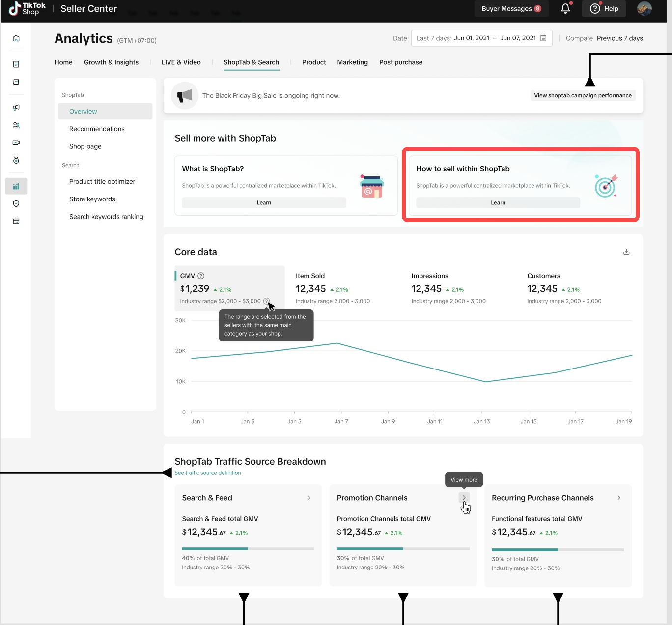Open Shop page in the side menu
This screenshot has height=625, width=672.
(85, 146)
